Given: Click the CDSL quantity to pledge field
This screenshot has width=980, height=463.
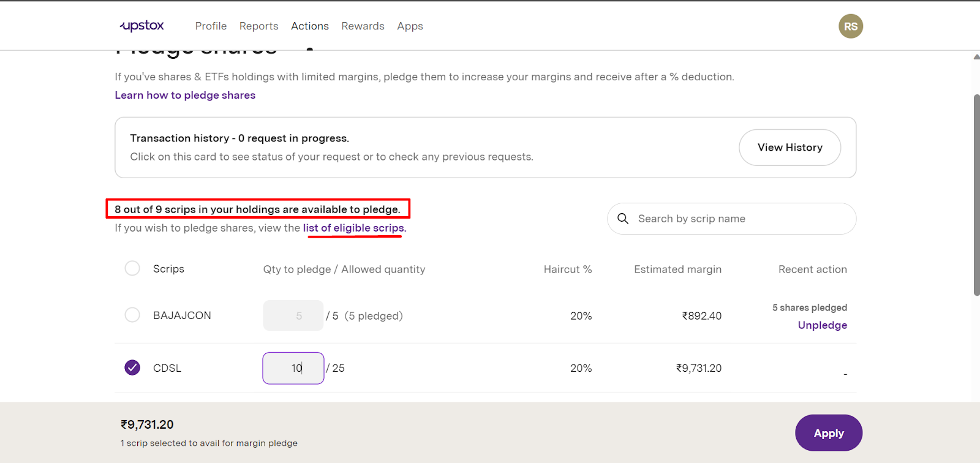Looking at the screenshot, I should pyautogui.click(x=293, y=368).
